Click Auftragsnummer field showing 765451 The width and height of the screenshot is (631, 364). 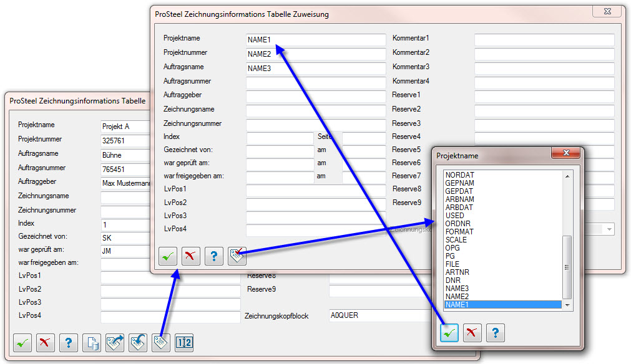pos(125,170)
